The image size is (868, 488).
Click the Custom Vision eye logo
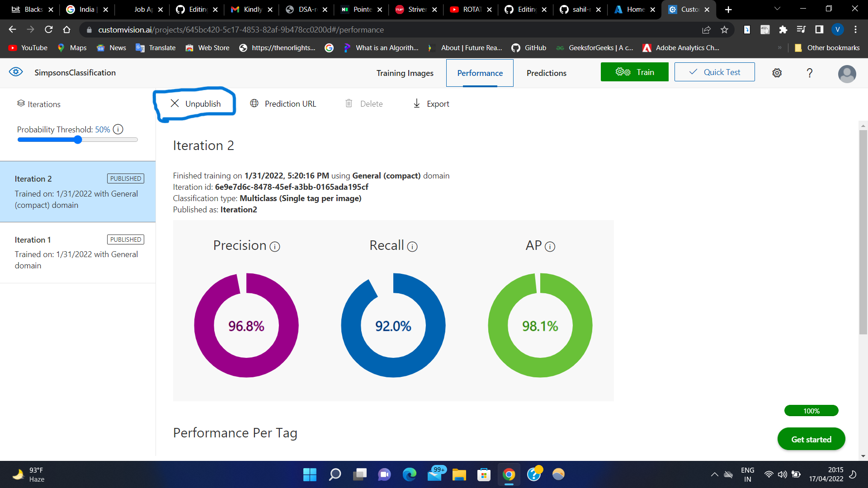[16, 72]
